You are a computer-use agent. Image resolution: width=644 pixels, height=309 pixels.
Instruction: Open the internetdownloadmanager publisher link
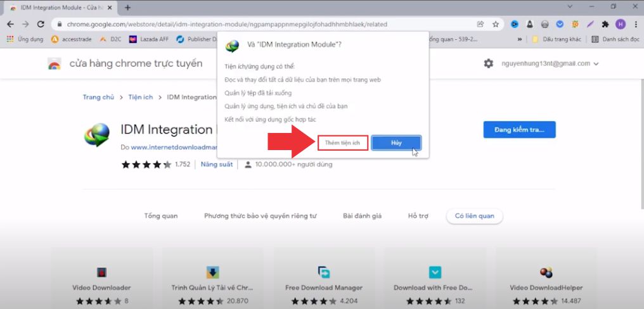point(174,147)
